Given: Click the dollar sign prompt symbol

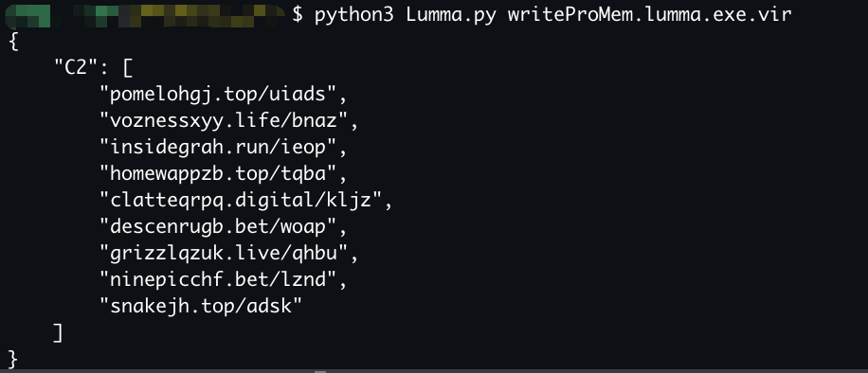Looking at the screenshot, I should [298, 15].
